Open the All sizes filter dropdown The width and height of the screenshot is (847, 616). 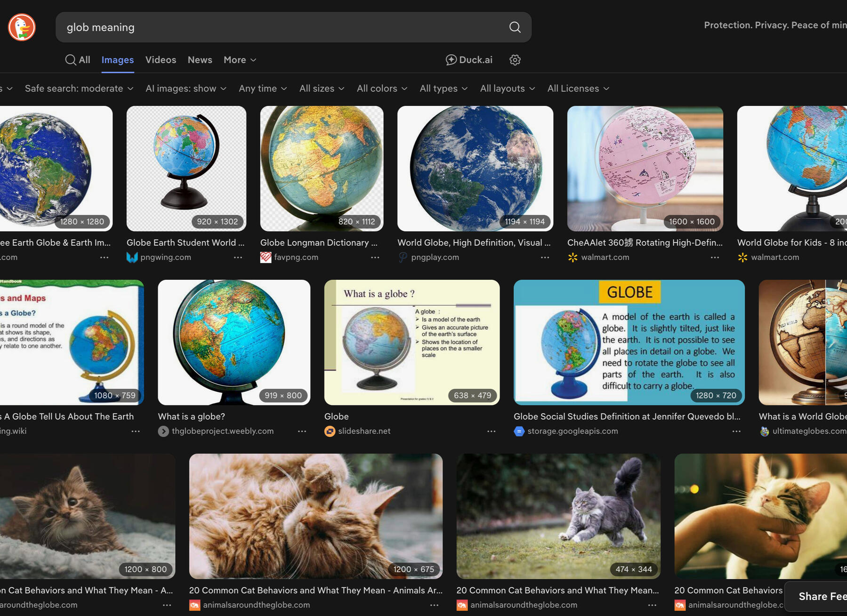click(322, 89)
